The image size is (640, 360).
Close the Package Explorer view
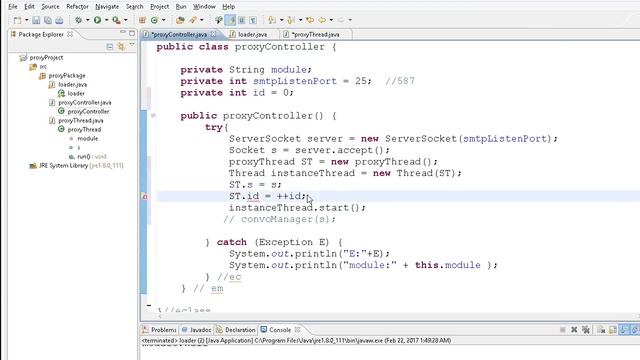point(70,34)
